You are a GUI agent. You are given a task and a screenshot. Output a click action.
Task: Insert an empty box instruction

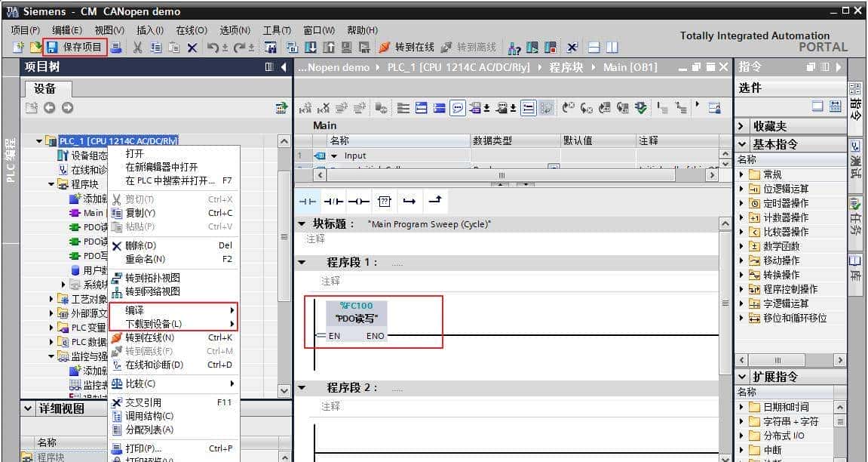click(x=385, y=201)
